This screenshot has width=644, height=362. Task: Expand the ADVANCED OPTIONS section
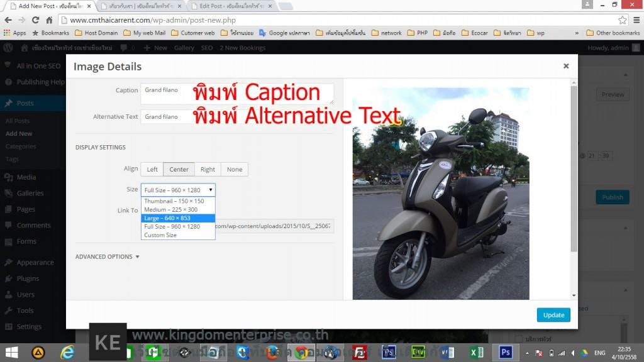(107, 256)
